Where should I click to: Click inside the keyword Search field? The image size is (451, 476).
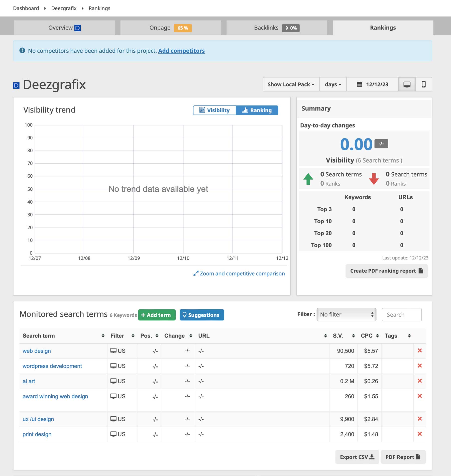coord(401,314)
